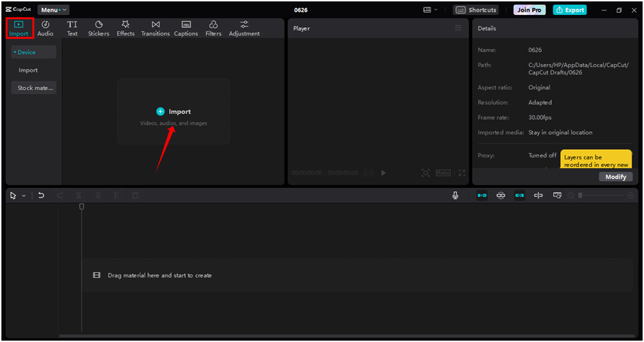Click the Frame rate value 30.00fps
644x342 pixels.
click(x=540, y=117)
